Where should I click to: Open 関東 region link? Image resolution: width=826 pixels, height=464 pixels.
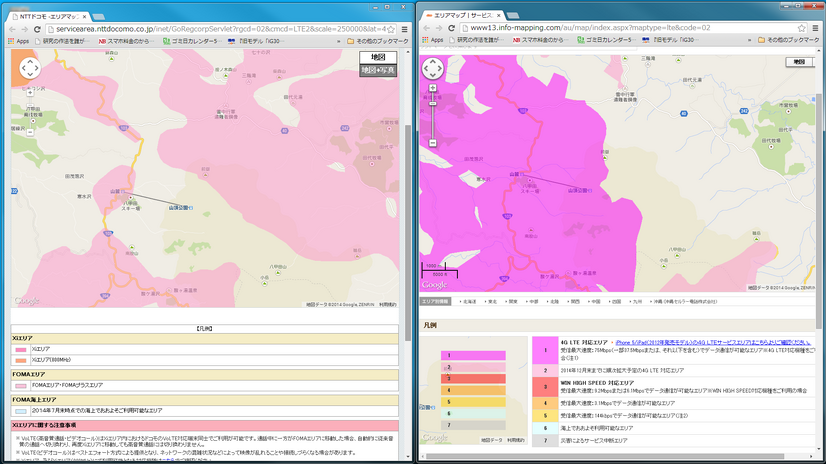pyautogui.click(x=512, y=302)
